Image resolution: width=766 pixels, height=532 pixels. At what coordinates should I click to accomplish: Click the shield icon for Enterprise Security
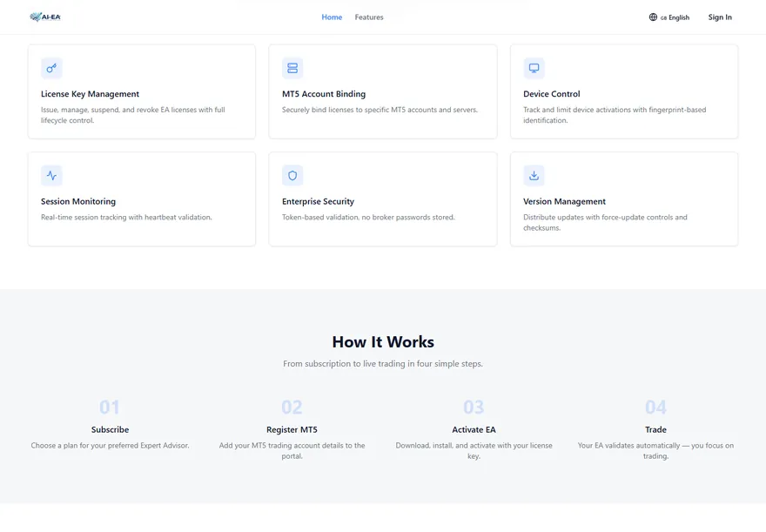[x=292, y=175]
